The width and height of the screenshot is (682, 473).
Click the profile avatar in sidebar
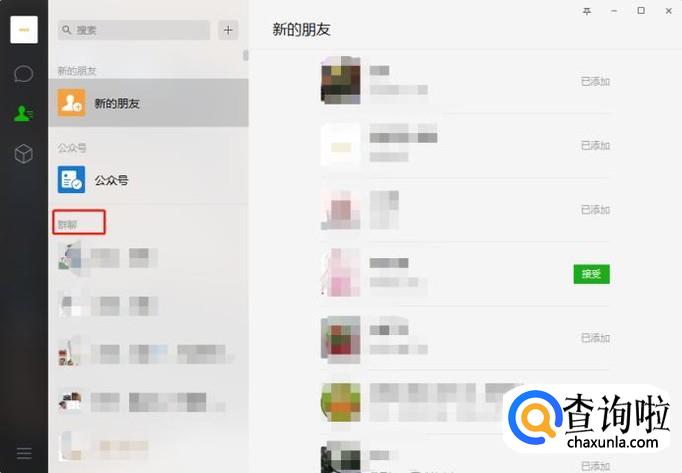(24, 30)
